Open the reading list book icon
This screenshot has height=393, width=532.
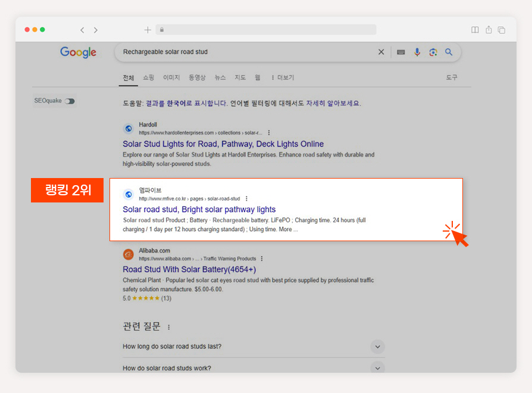(x=475, y=30)
